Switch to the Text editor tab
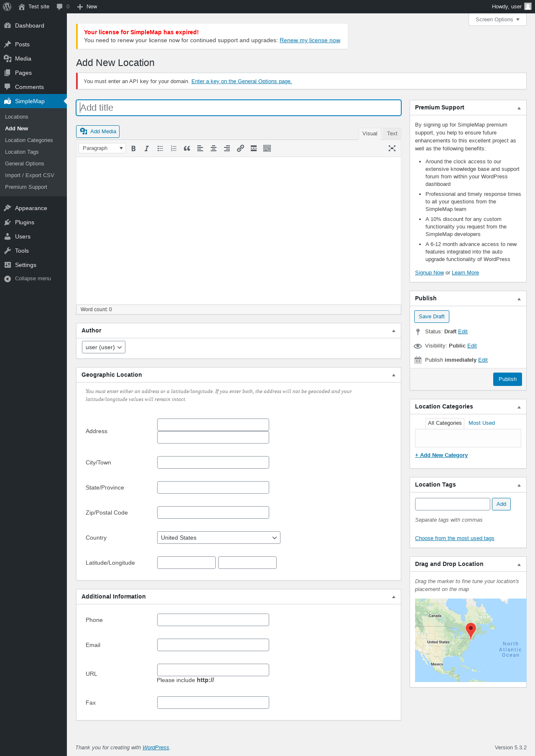Screen dimensions: 535x756 392,134
